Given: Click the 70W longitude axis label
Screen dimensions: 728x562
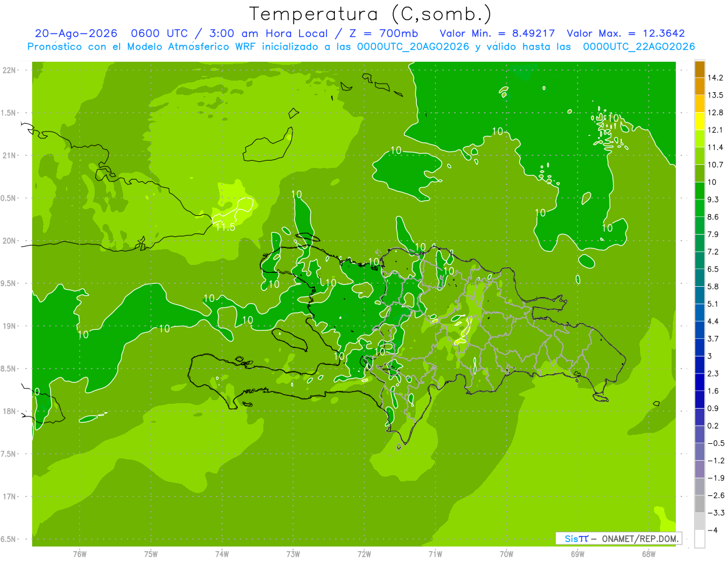Looking at the screenshot, I should point(507,554).
